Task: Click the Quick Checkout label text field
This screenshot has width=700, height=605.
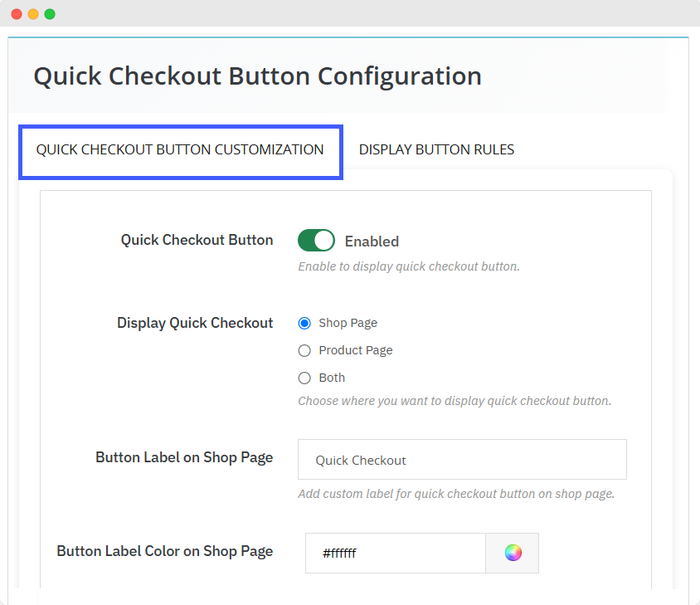Action: coord(461,460)
